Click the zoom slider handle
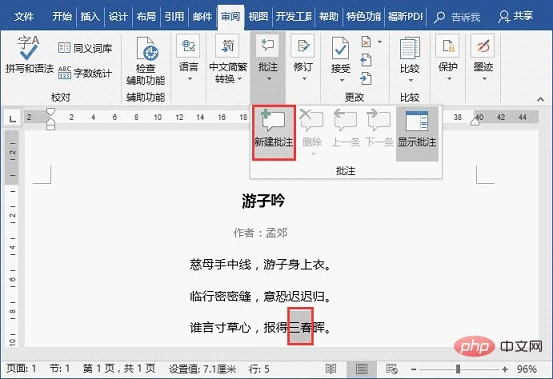The width and height of the screenshot is (553, 379). click(458, 369)
